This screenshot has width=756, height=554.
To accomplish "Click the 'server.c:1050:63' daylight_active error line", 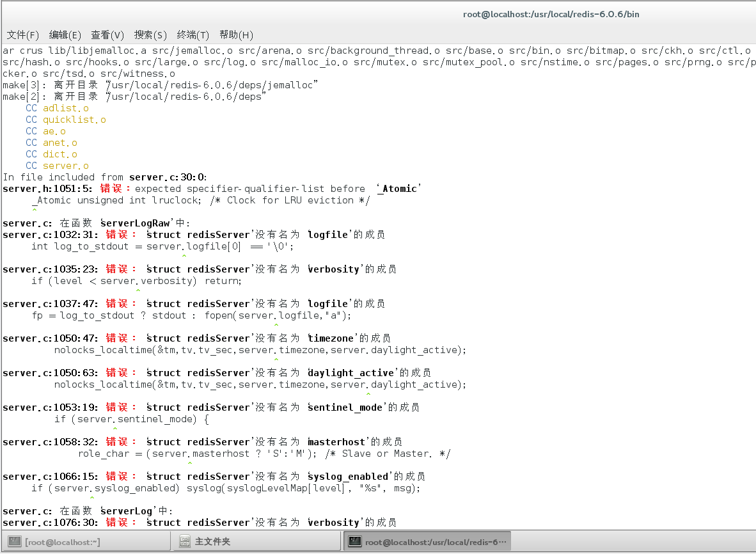I will click(x=217, y=373).
